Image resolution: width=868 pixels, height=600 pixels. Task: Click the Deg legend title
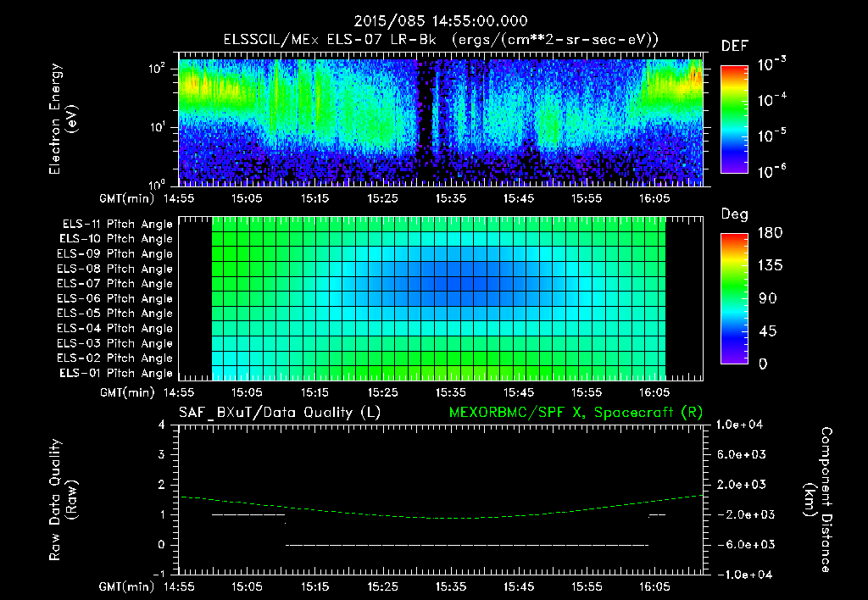tap(735, 214)
